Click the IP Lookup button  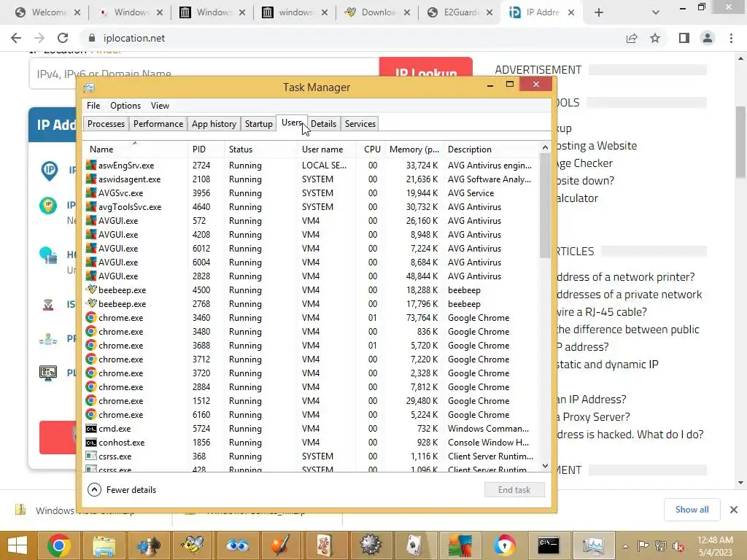click(x=426, y=72)
